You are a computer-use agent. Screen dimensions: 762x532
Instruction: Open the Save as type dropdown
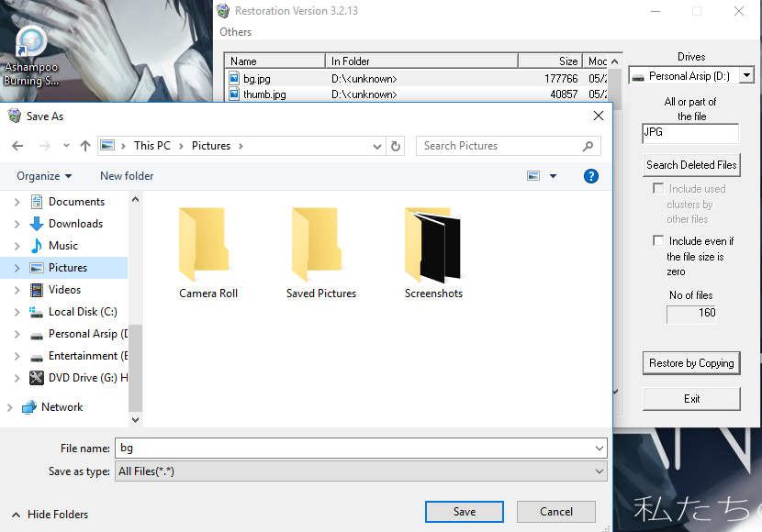click(x=600, y=471)
